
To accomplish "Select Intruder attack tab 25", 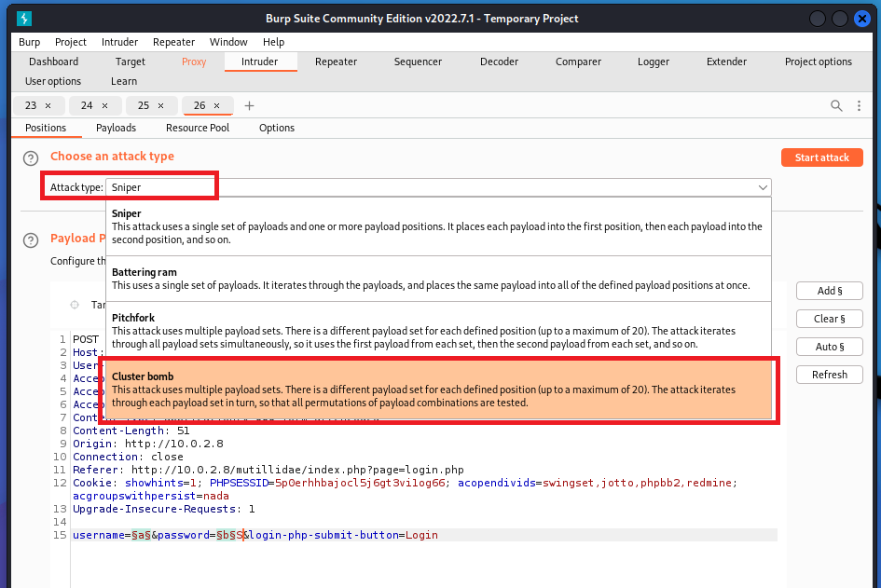I will pos(144,105).
